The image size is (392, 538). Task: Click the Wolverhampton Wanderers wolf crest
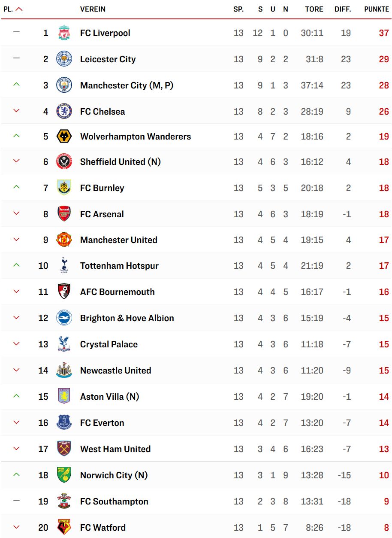64,137
